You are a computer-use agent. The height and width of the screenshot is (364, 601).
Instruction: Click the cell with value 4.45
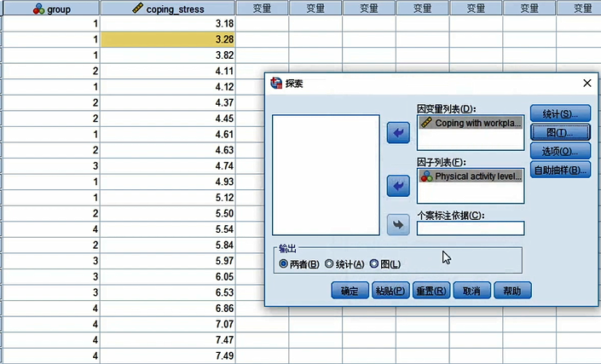168,118
